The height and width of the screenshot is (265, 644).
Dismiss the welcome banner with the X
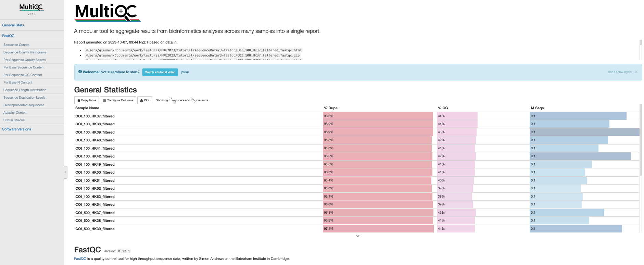tap(636, 72)
